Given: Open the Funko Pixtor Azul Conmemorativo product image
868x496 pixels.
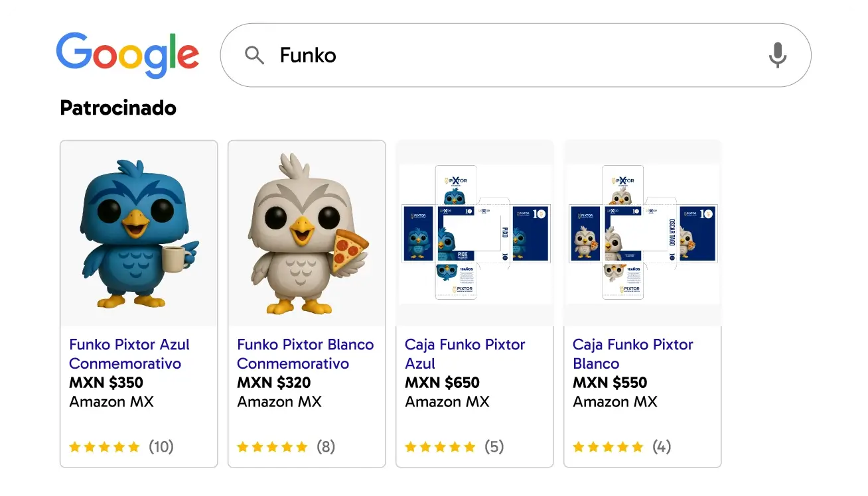Looking at the screenshot, I should 138,232.
